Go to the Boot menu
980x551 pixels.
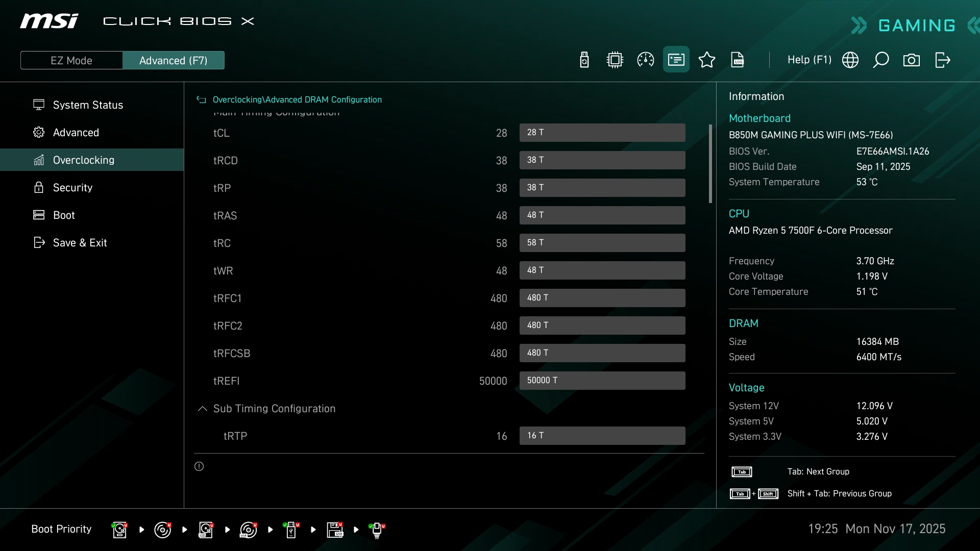[x=92, y=215]
